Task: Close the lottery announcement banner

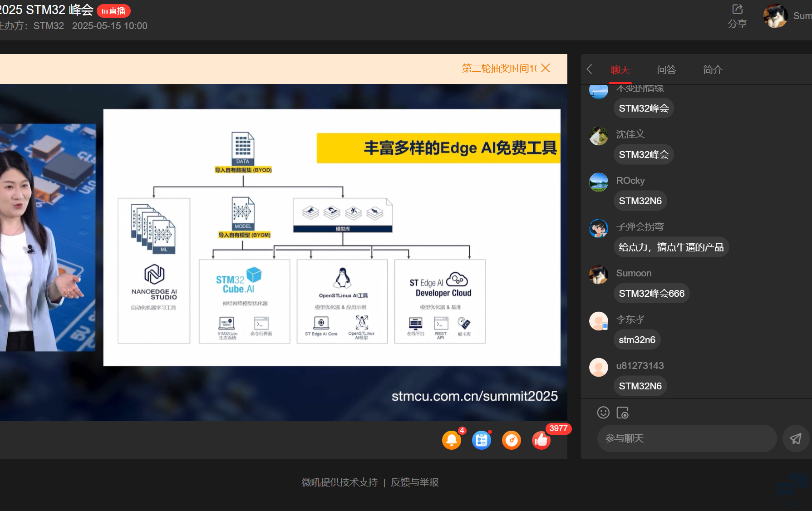Action: pyautogui.click(x=546, y=68)
